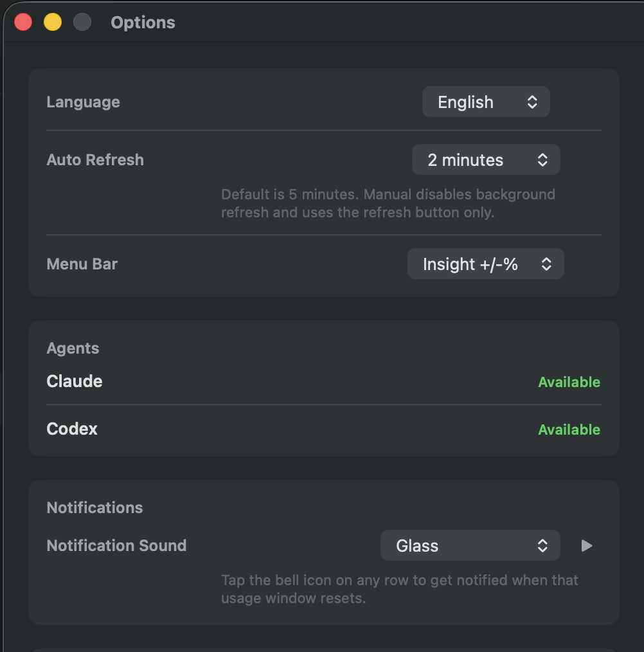Click the Language row label
The width and height of the screenshot is (644, 652).
[x=83, y=102]
